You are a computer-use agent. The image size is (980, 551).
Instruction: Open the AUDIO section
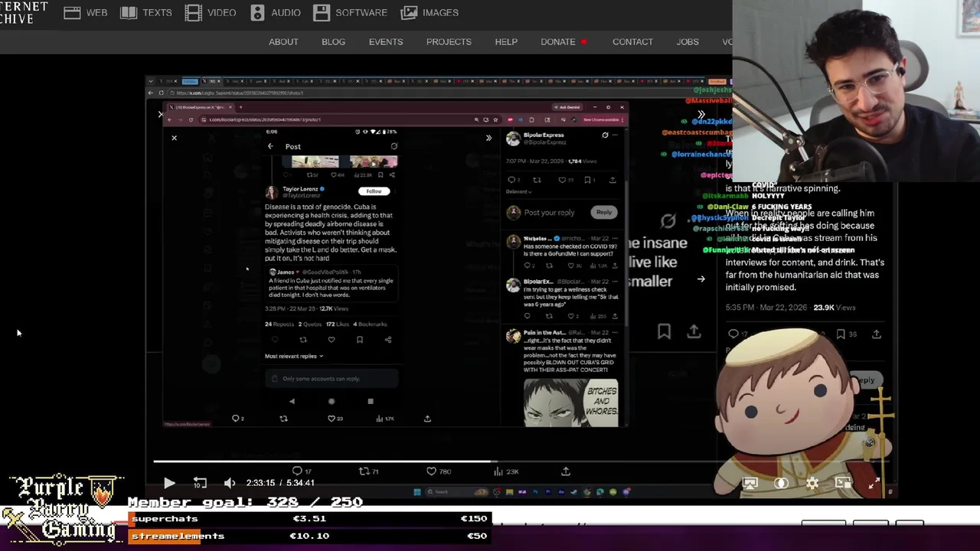[x=275, y=12]
